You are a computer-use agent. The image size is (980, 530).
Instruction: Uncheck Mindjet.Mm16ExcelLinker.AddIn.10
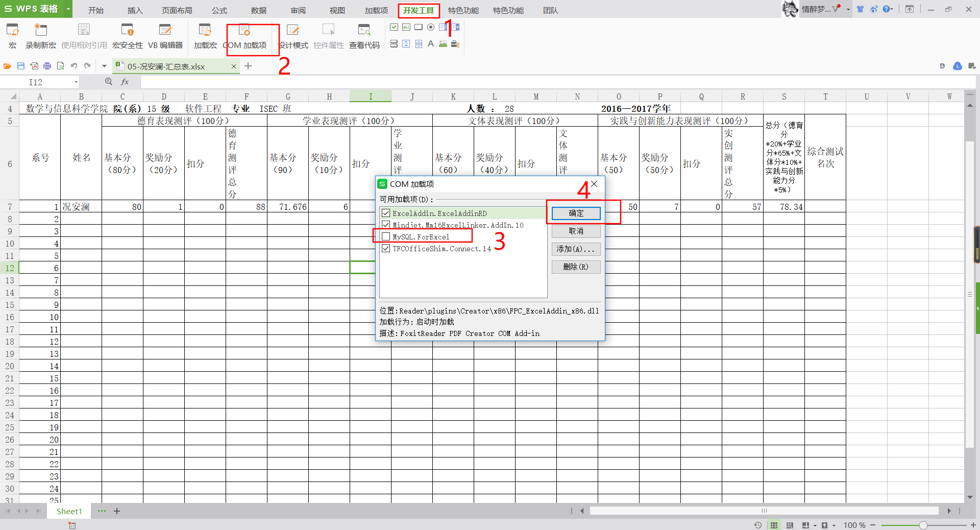tap(386, 225)
